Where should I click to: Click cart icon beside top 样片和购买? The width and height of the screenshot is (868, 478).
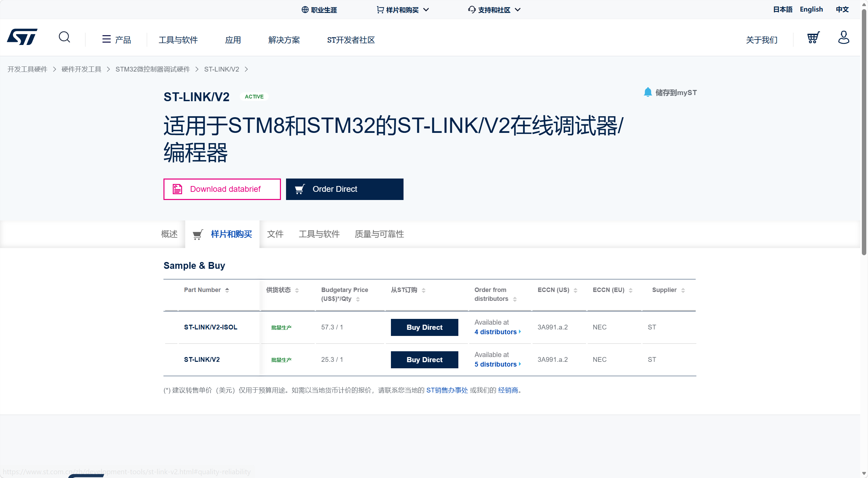[x=380, y=10]
